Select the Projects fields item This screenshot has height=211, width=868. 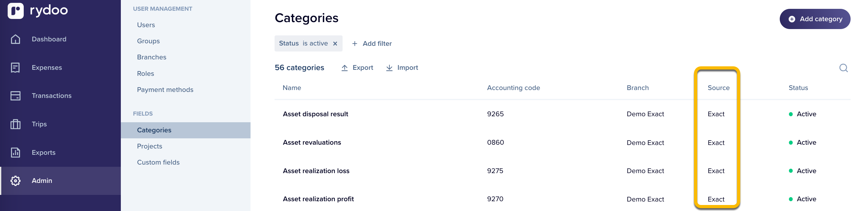pos(150,146)
